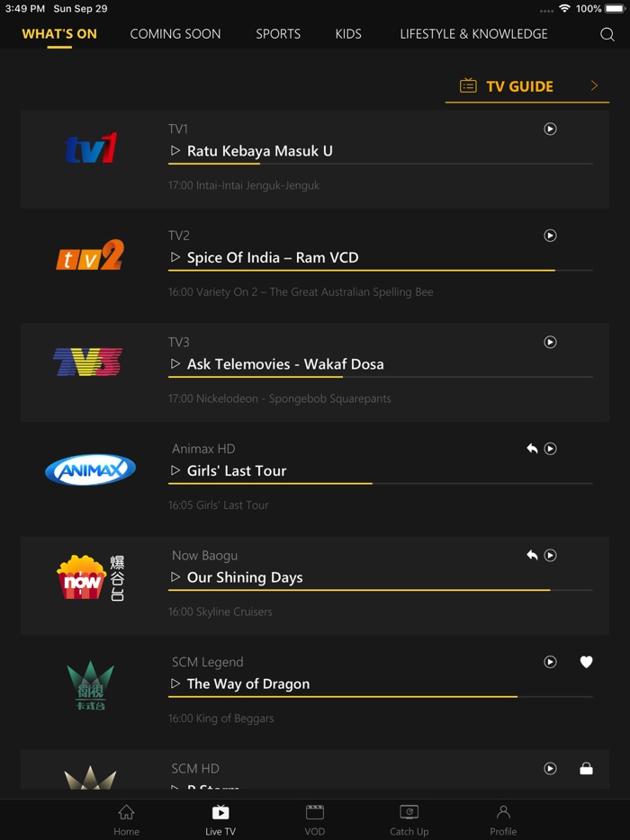Expand TV Guide with the right chevron

594,85
